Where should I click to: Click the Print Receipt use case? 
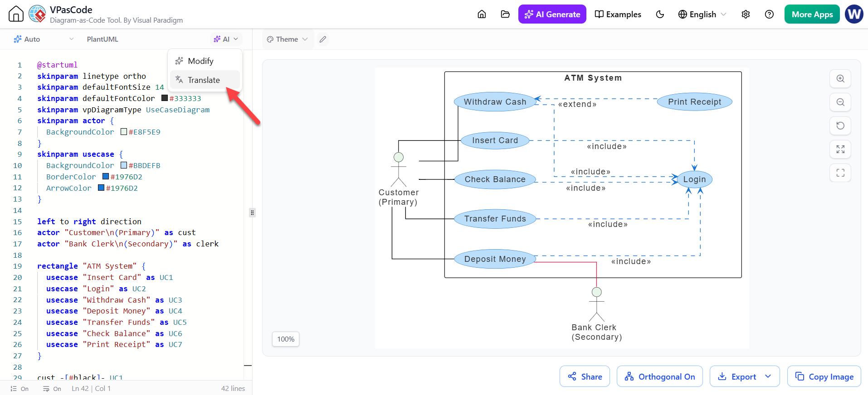coord(694,102)
